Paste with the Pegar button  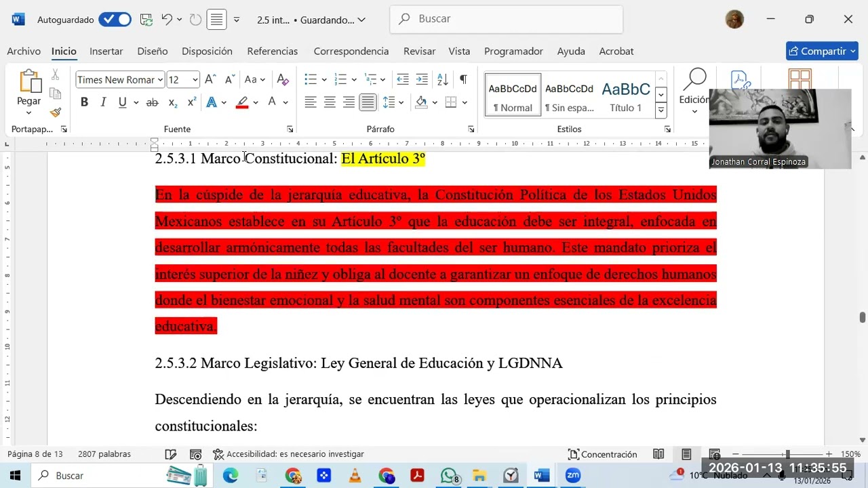tap(29, 87)
